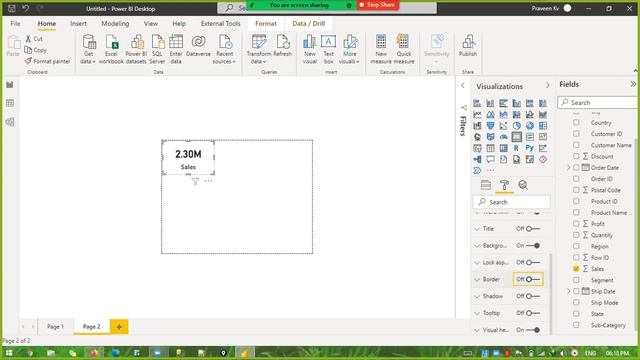Check the Quantity field checkbox
This screenshot has width=640, height=360.
(576, 235)
